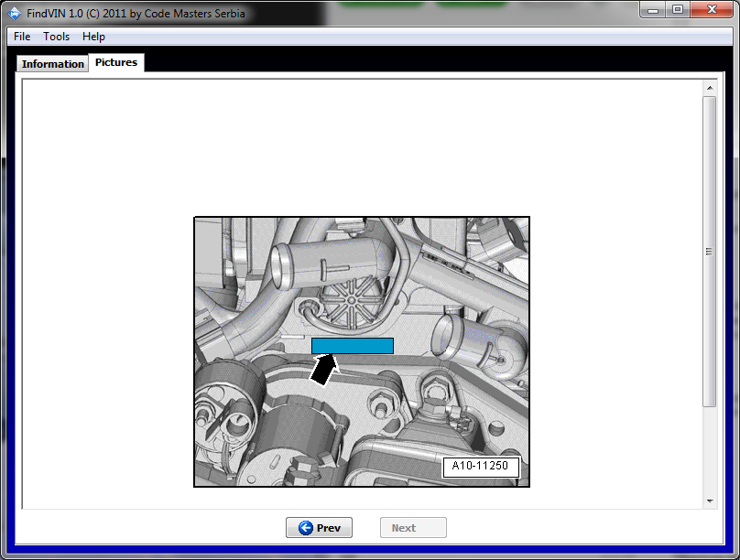Open the Help menu
This screenshot has height=560, width=740.
[x=93, y=37]
